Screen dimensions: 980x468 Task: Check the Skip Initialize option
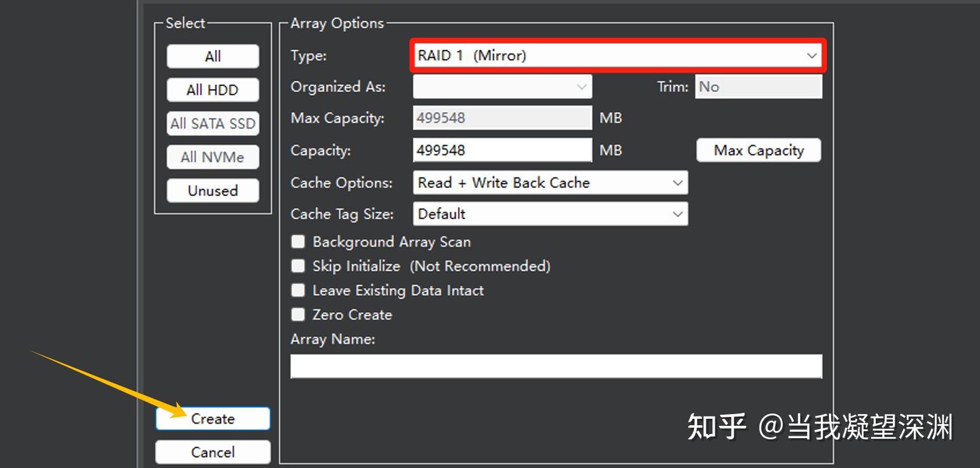(297, 266)
